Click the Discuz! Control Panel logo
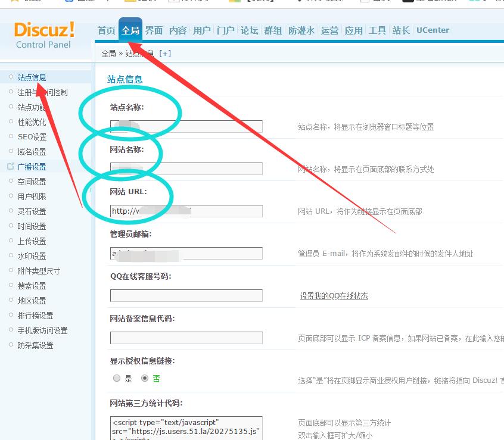The width and height of the screenshot is (504, 440). click(44, 35)
